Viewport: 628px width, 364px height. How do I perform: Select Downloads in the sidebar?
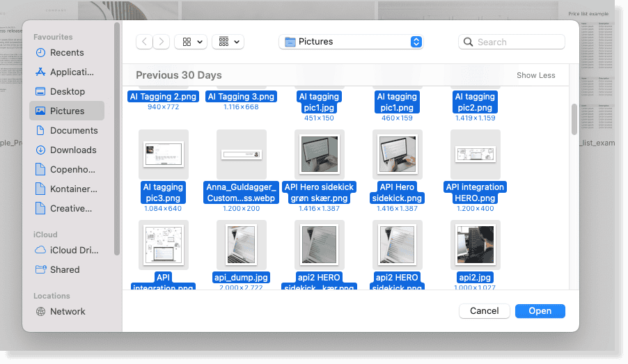click(x=73, y=150)
